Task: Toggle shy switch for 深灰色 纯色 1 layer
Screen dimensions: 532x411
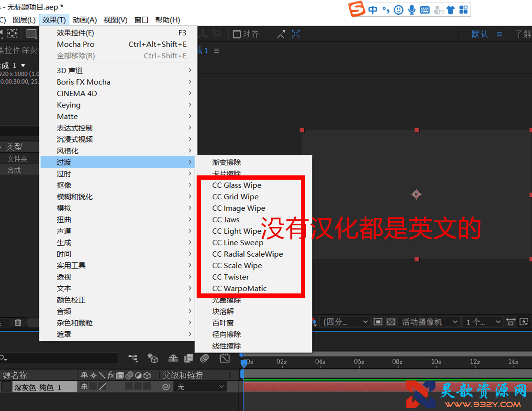Action: [x=85, y=386]
